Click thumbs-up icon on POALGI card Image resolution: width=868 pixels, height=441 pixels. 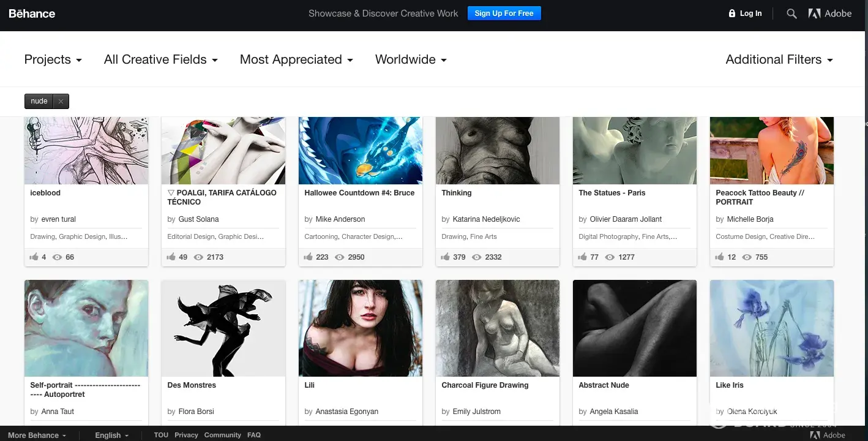[x=171, y=257]
